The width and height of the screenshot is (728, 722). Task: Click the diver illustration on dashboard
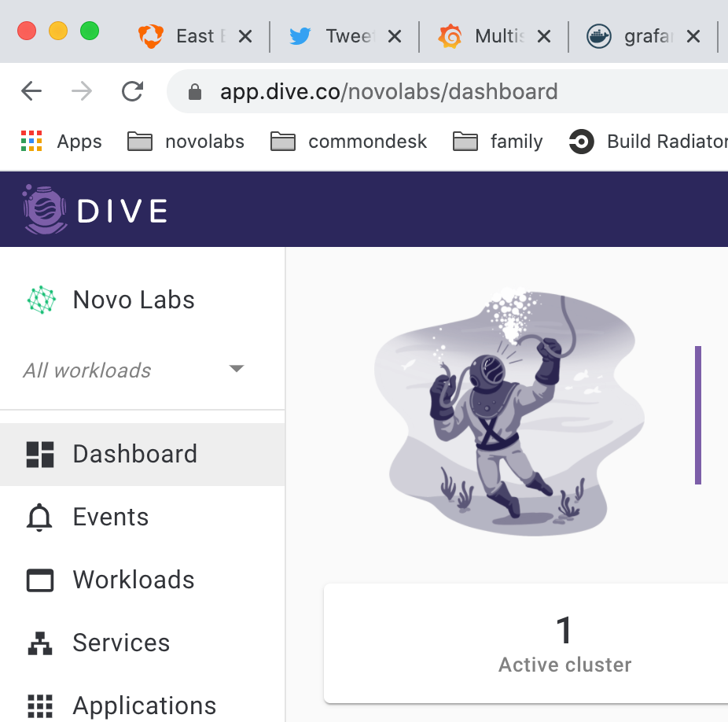click(509, 411)
